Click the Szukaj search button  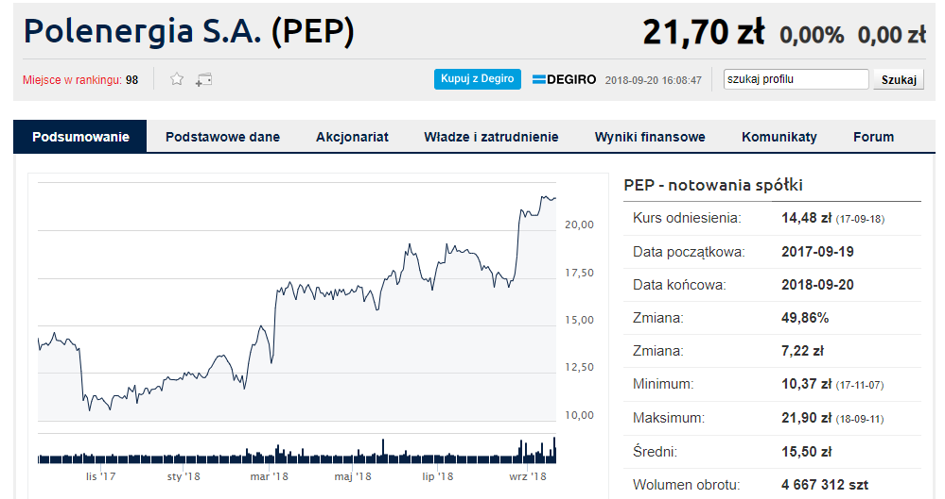[899, 80]
